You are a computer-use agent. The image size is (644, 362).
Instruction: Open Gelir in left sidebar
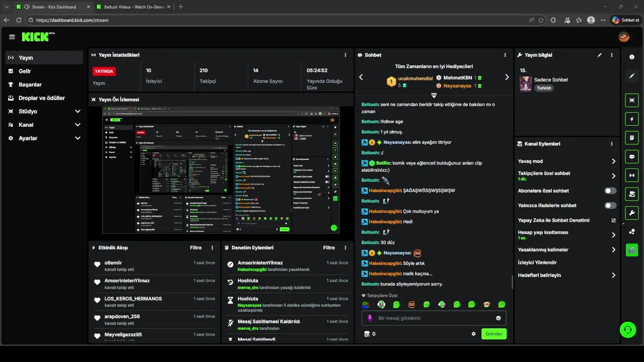click(x=44, y=71)
